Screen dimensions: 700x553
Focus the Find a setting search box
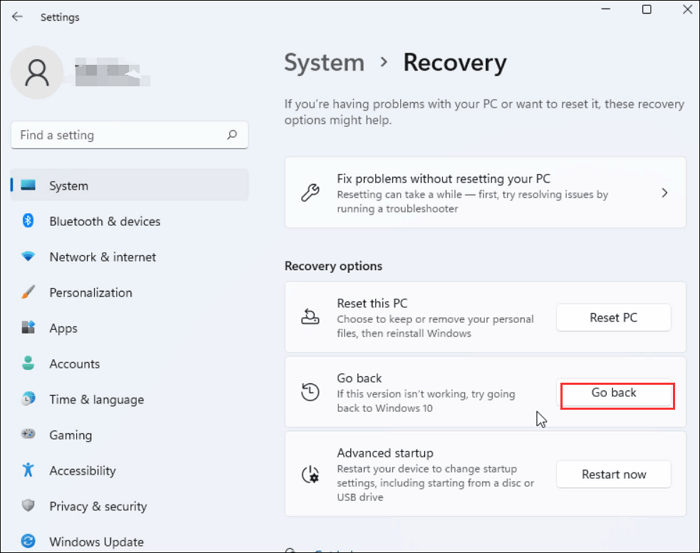coord(120,135)
